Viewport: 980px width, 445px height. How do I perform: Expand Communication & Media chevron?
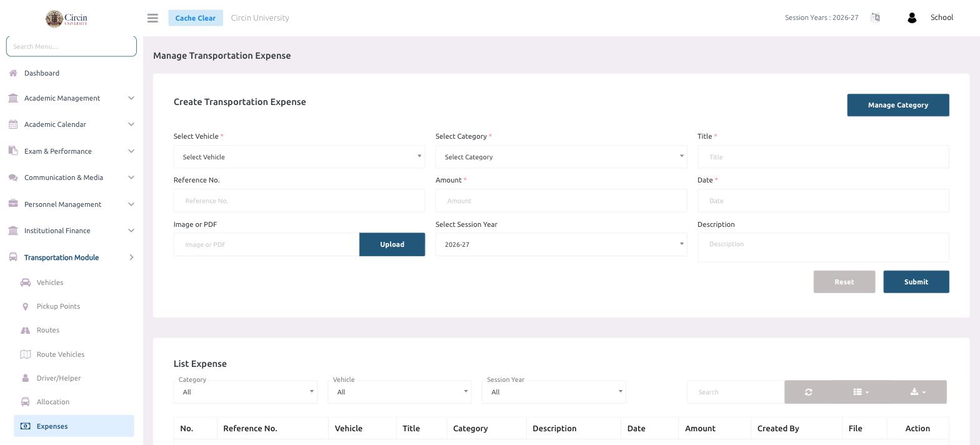[x=131, y=177]
